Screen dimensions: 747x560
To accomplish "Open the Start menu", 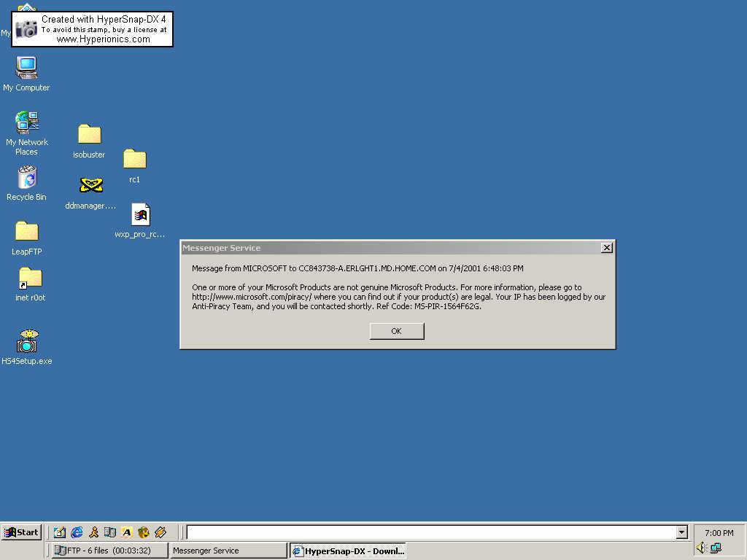I will (21, 532).
